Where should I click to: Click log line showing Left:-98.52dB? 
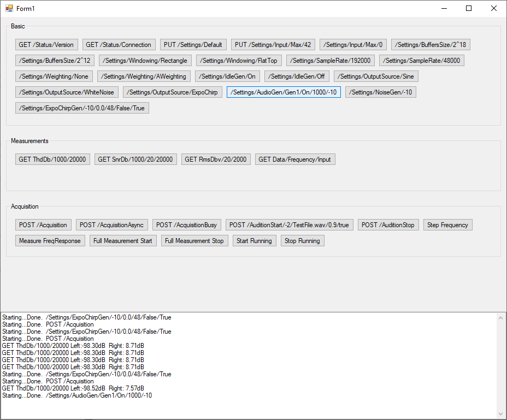pos(73,388)
